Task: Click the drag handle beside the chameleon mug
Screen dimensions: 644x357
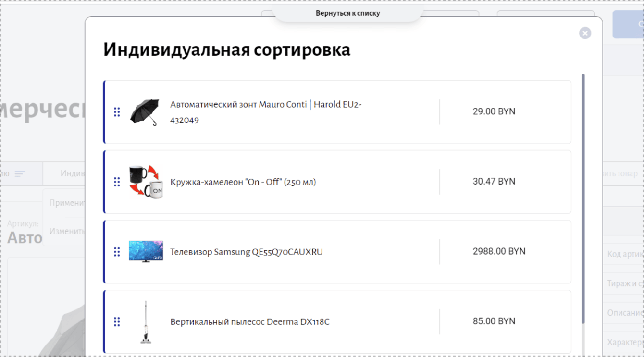Action: tap(117, 182)
